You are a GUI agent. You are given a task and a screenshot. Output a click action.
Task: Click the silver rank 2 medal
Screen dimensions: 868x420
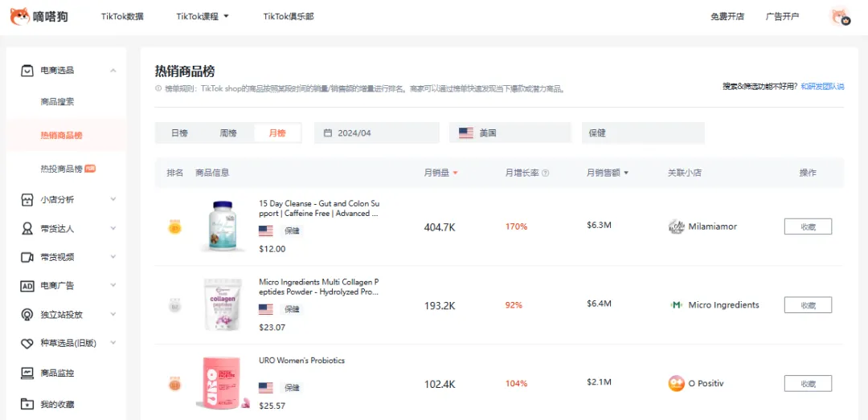tap(175, 305)
